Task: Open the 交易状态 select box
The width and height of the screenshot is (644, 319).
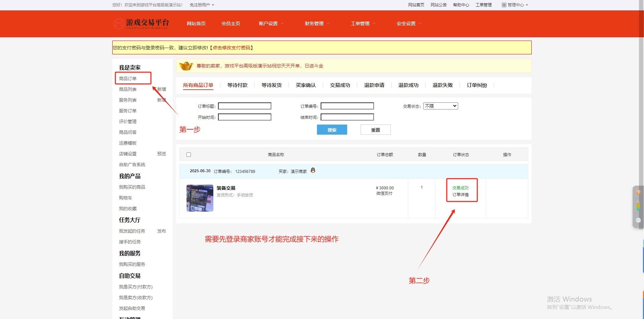Action: pyautogui.click(x=440, y=106)
